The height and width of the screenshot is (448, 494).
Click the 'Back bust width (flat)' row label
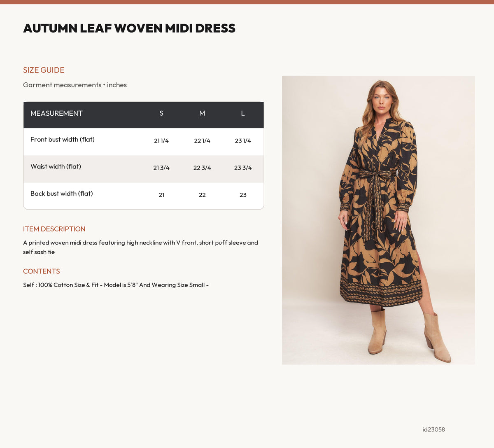coord(62,194)
